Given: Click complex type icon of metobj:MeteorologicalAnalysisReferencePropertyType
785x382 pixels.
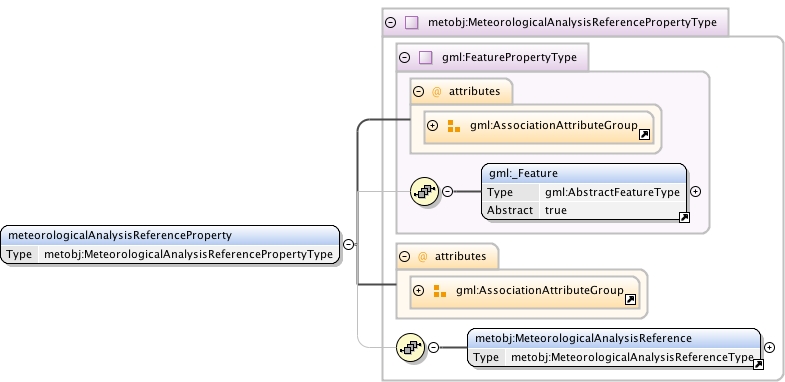Looking at the screenshot, I should (412, 23).
